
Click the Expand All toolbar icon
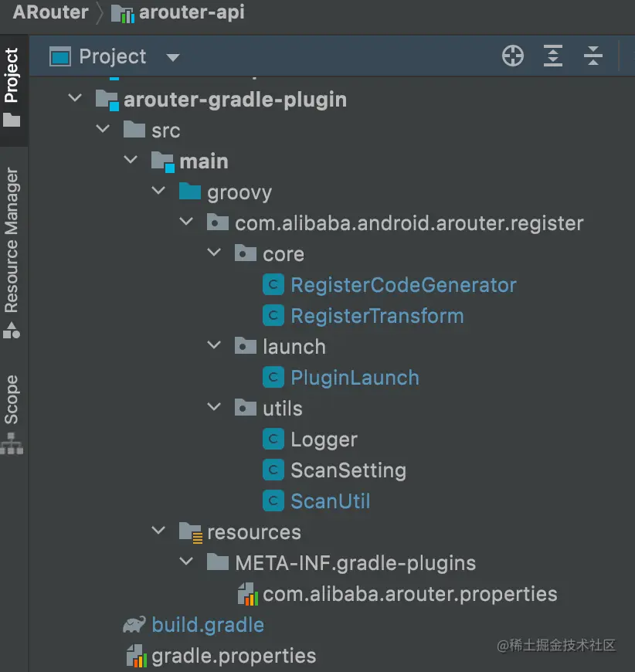click(552, 56)
